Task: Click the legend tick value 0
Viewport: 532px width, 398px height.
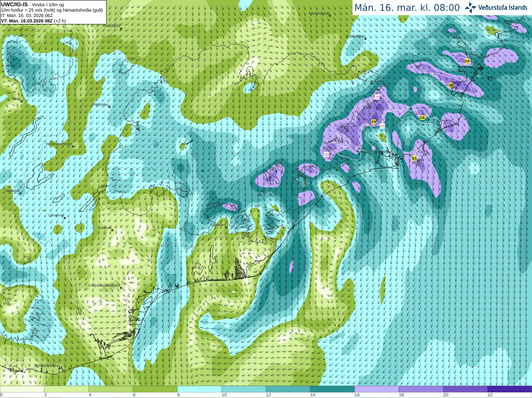Action: click(1, 395)
